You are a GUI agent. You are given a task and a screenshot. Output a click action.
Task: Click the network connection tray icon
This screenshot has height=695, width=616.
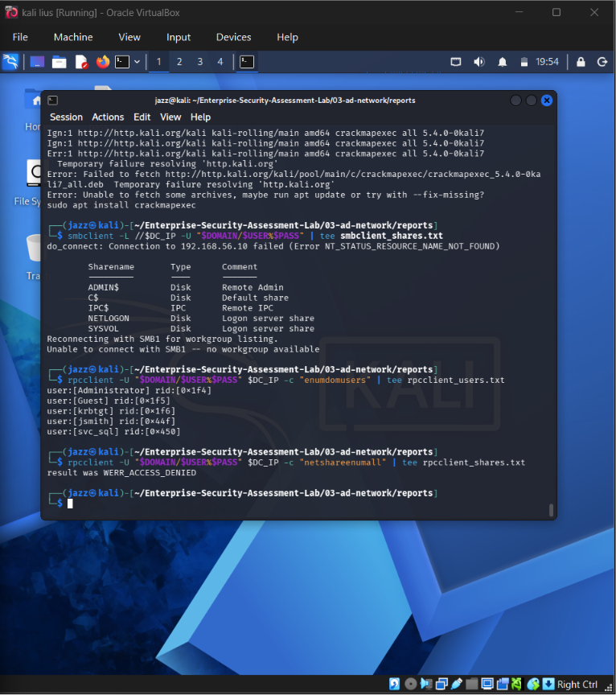456,62
